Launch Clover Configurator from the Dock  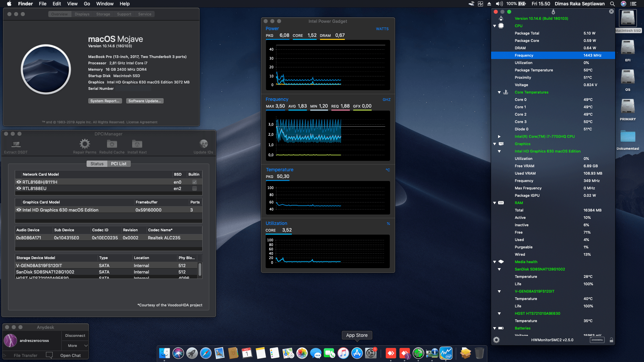418,353
